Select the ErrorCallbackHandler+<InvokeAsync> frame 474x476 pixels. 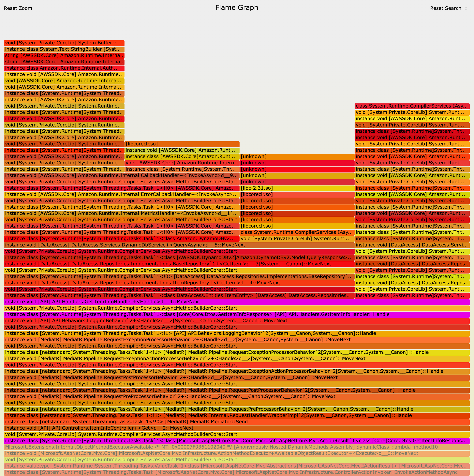click(x=122, y=194)
